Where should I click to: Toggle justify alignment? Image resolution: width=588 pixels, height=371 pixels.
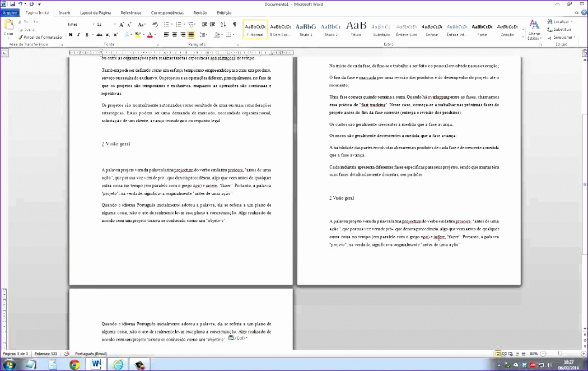point(191,35)
